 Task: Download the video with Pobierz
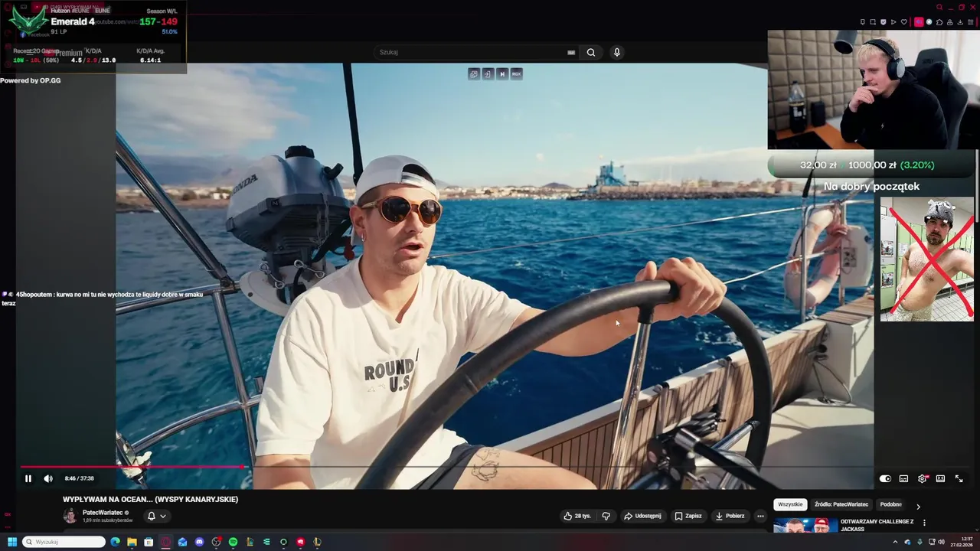coord(730,516)
